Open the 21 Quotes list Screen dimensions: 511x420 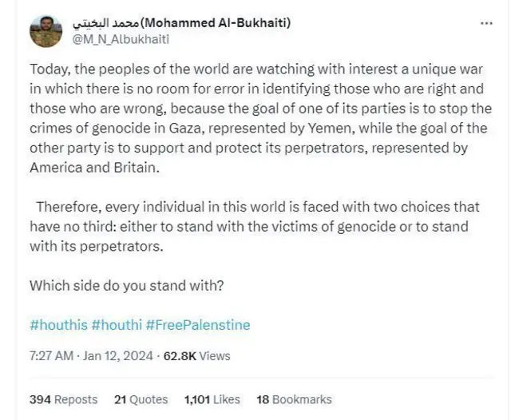141,399
